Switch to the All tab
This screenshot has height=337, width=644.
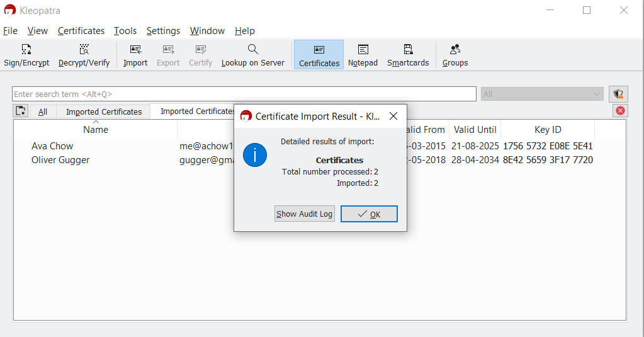click(43, 111)
